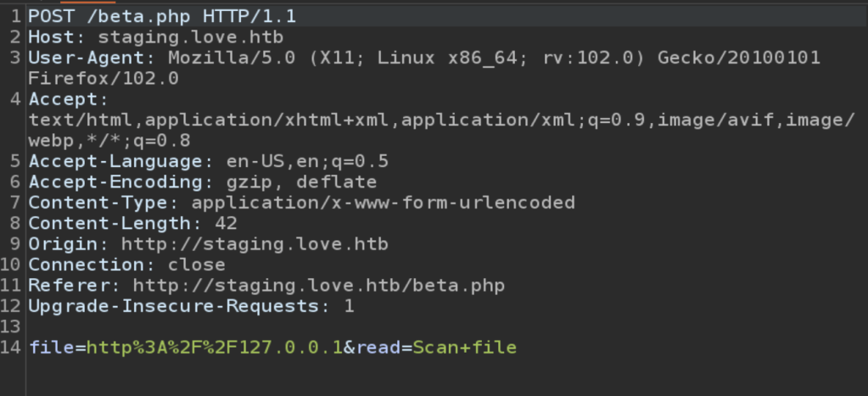Click line number 13 in the gutter
The image size is (868, 396).
pyautogui.click(x=11, y=327)
